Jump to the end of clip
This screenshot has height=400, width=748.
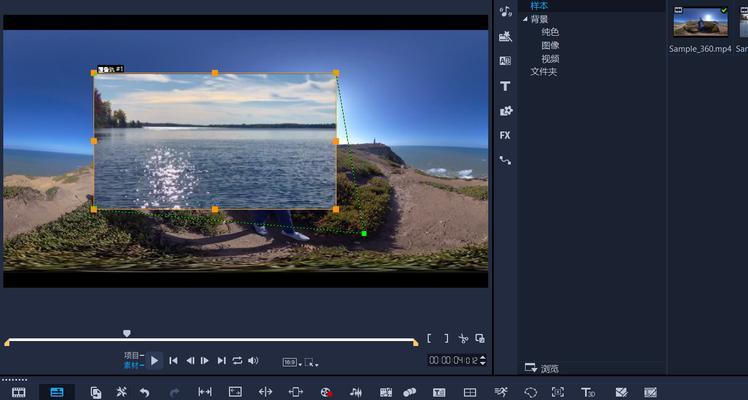pyautogui.click(x=221, y=361)
